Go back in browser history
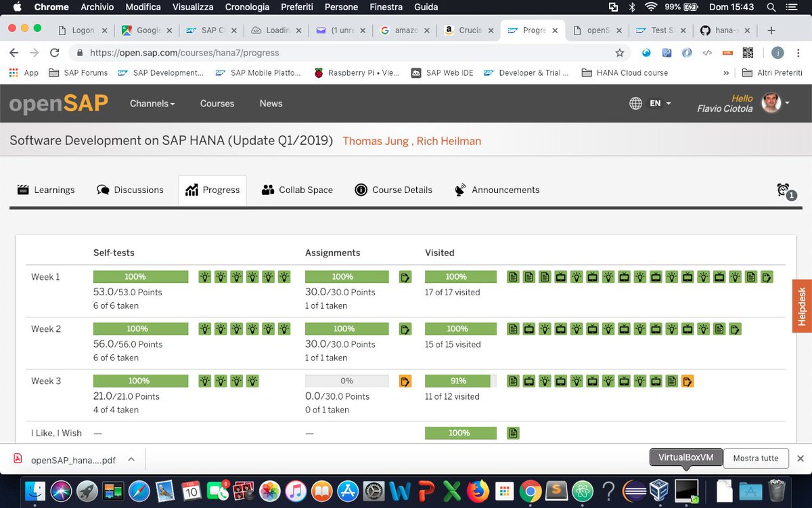 (14, 53)
